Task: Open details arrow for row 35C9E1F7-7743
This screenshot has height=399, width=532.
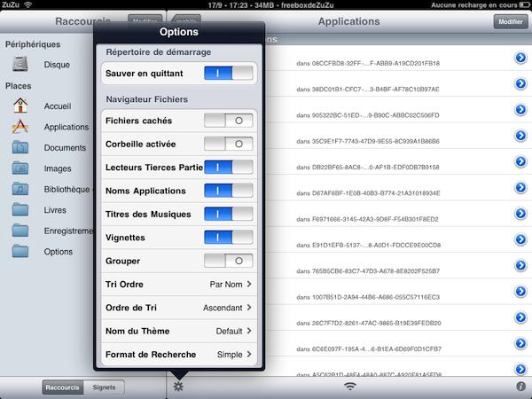Action: [x=520, y=136]
